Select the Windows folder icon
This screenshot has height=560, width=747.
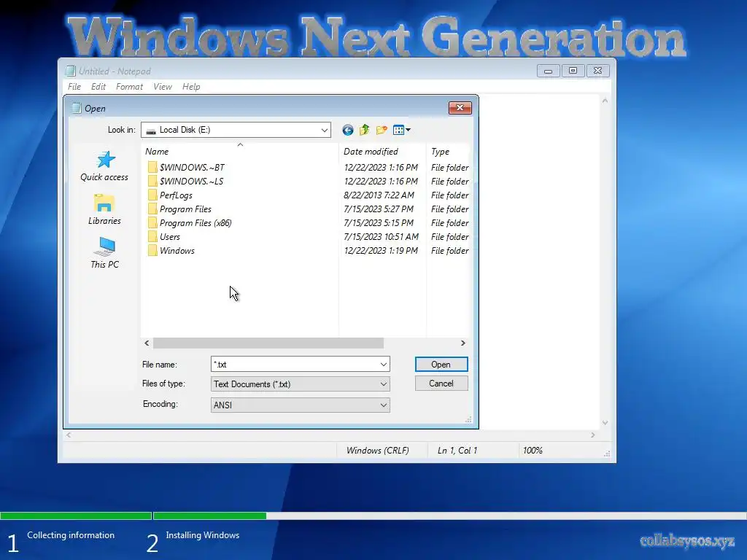pos(152,250)
